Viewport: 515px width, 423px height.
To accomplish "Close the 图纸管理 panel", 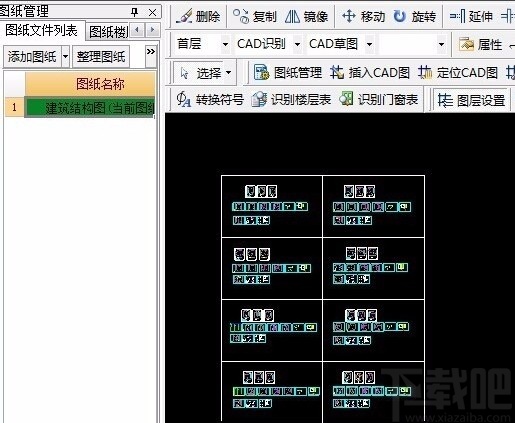I will (x=152, y=12).
